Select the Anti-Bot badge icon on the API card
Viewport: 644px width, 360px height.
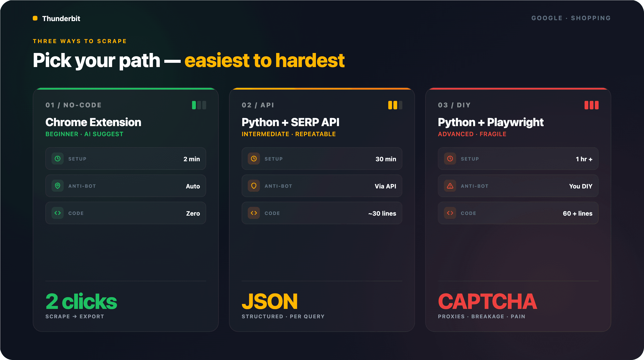coord(254,186)
